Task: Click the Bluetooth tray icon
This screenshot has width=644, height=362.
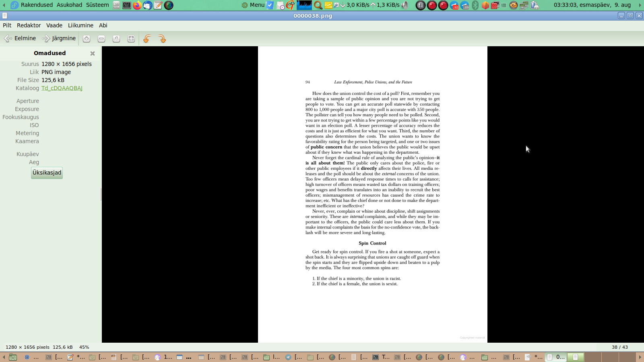Action: click(475, 5)
